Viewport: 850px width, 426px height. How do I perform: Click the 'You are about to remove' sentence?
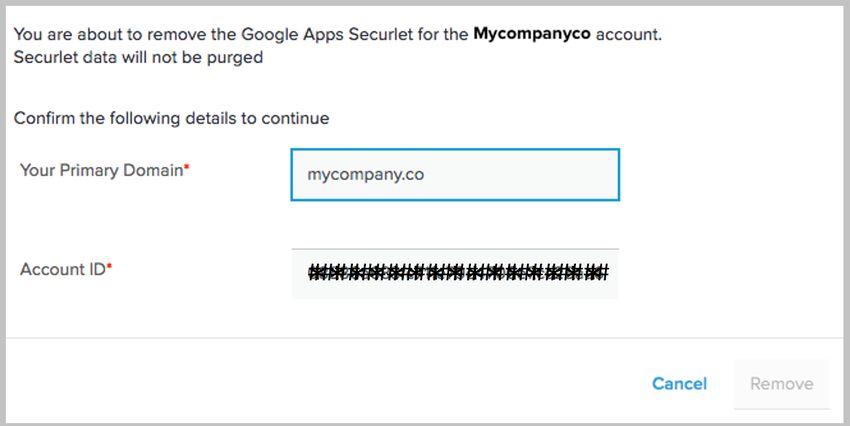(x=338, y=34)
